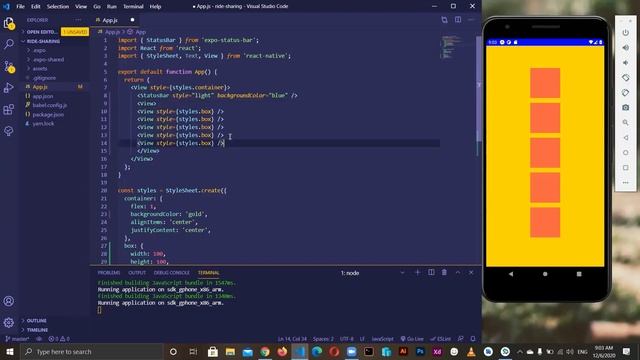
Task: Rotate the emulator right
Action: tap(625, 93)
